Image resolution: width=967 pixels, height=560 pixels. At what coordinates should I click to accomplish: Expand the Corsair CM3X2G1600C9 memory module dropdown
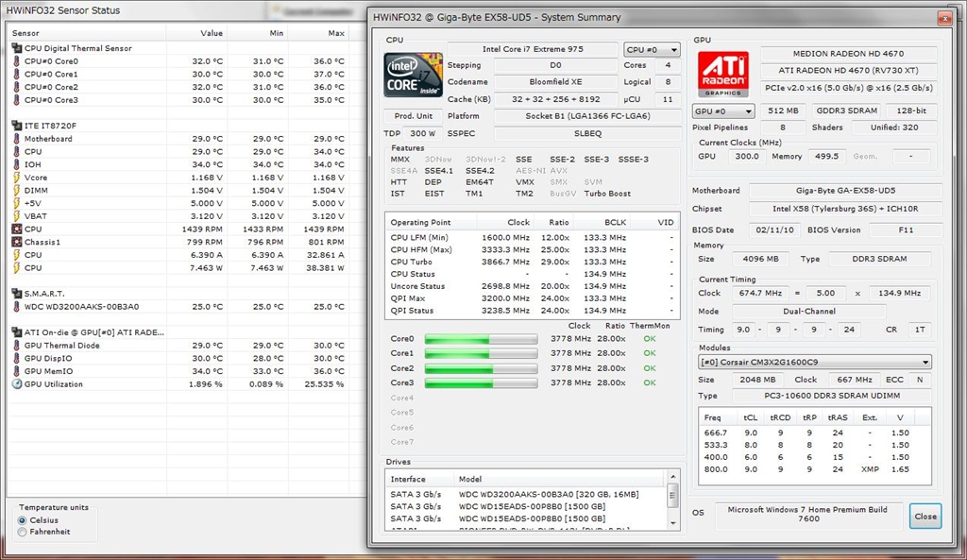(813, 362)
